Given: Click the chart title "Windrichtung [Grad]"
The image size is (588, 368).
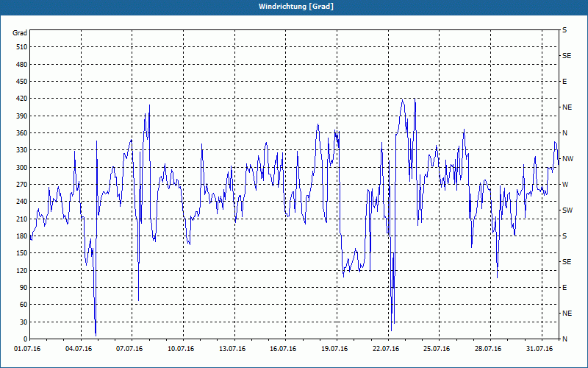Looking at the screenshot, I should (296, 7).
